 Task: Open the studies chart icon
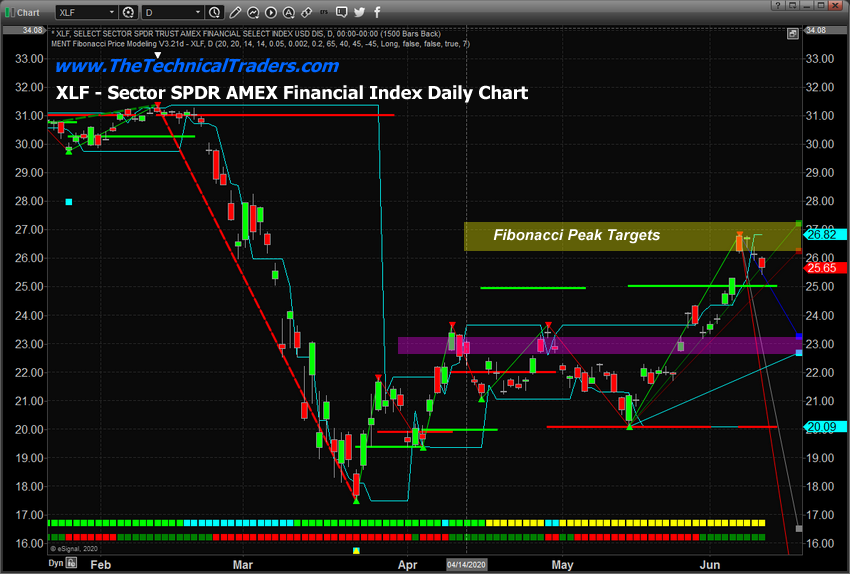point(255,10)
